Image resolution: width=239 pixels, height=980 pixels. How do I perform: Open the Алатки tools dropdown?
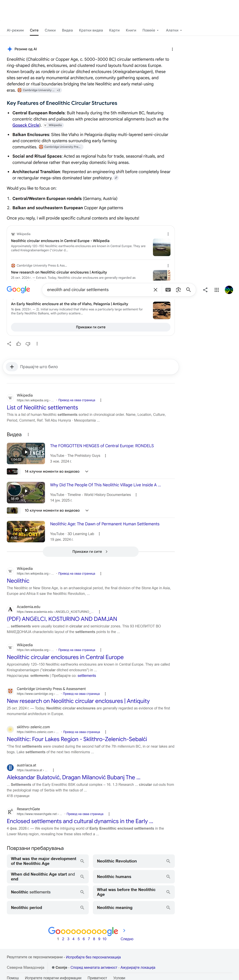174,30
